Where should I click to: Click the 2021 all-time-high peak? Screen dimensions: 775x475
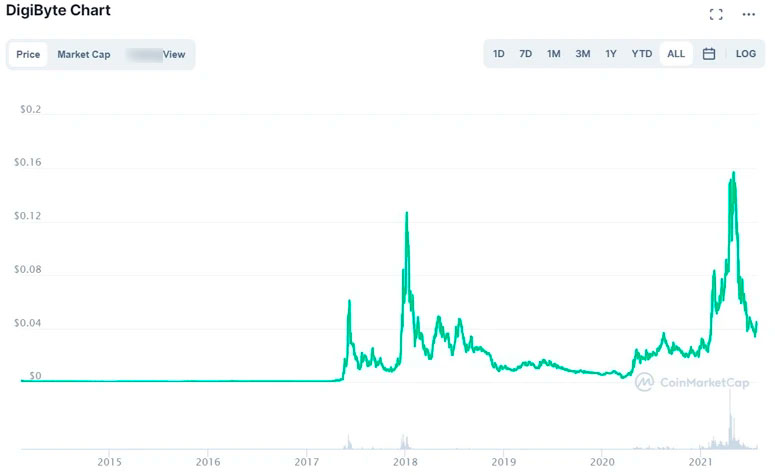tap(734, 173)
